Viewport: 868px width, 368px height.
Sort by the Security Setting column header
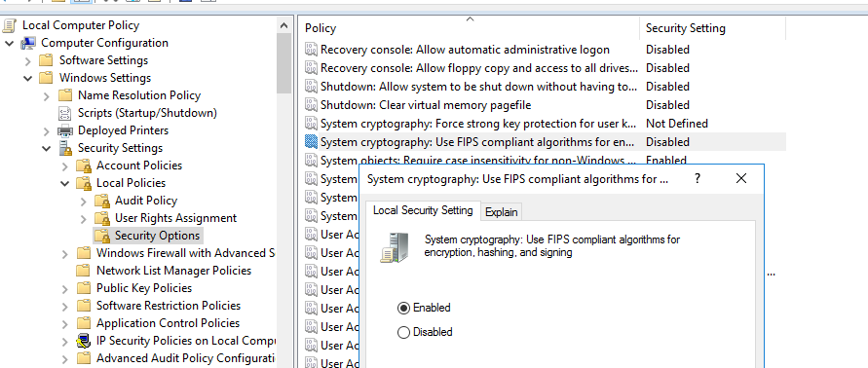pyautogui.click(x=712, y=28)
